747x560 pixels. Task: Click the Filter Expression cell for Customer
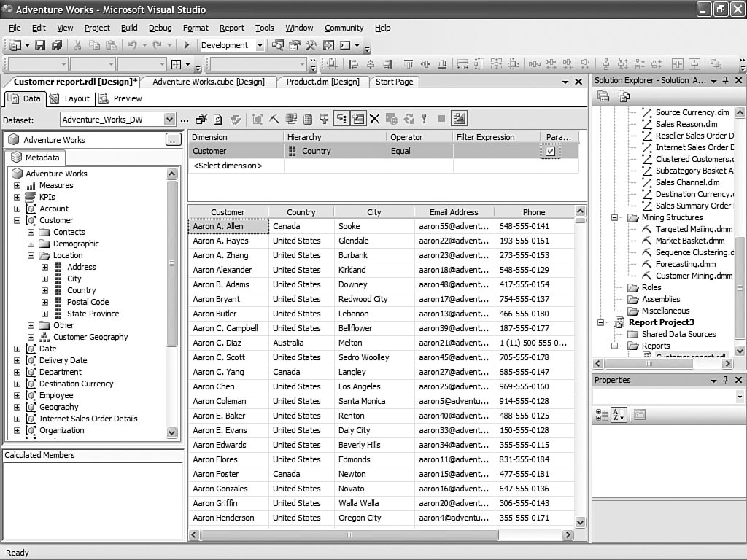coord(496,151)
